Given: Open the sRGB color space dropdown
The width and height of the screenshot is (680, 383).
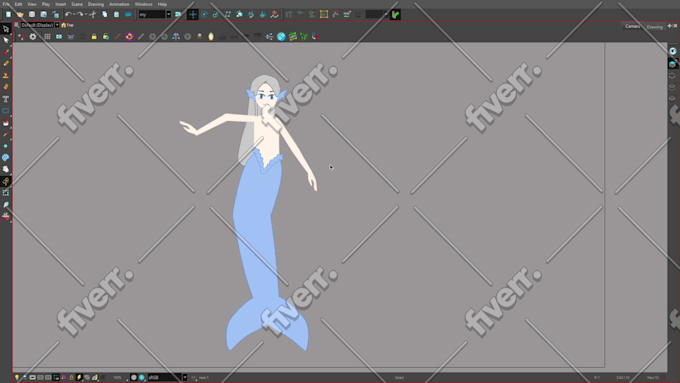Looking at the screenshot, I should (x=185, y=377).
